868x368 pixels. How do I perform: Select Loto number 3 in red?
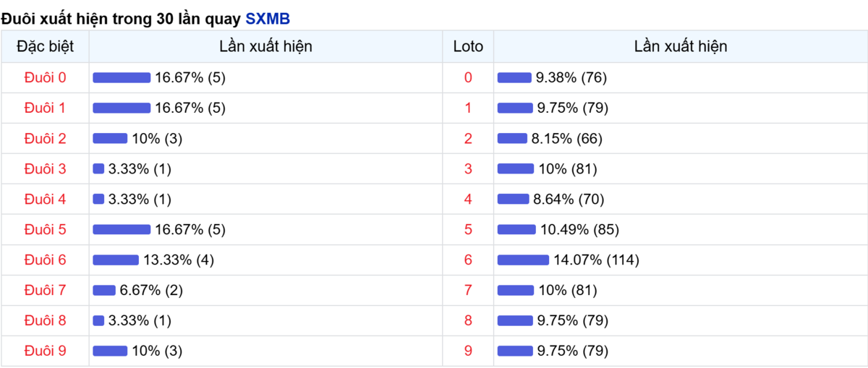(468, 168)
